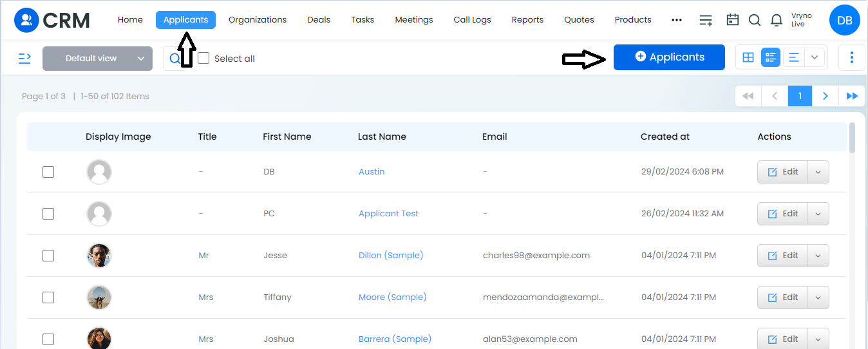The width and height of the screenshot is (868, 349).
Task: Go to the next page
Action: (826, 96)
